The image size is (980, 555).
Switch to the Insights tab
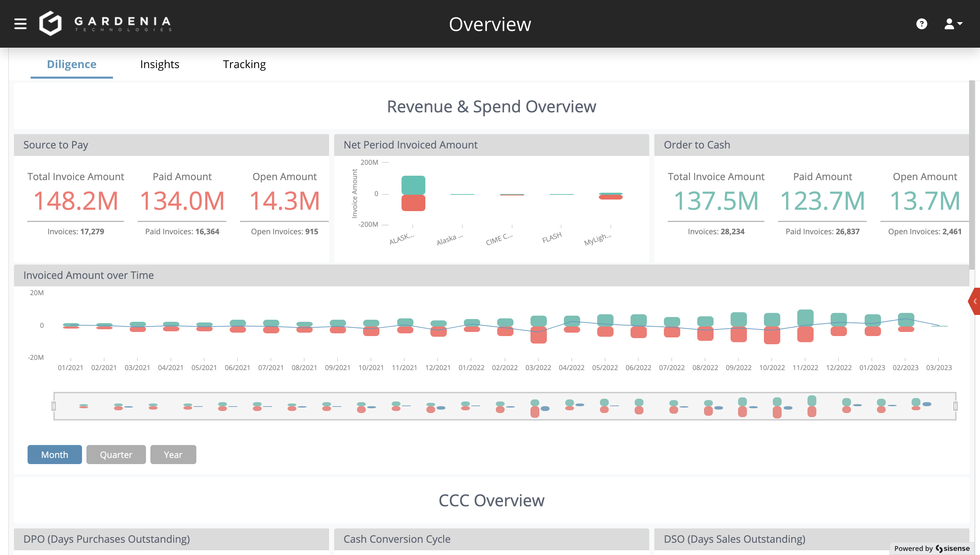pyautogui.click(x=160, y=64)
